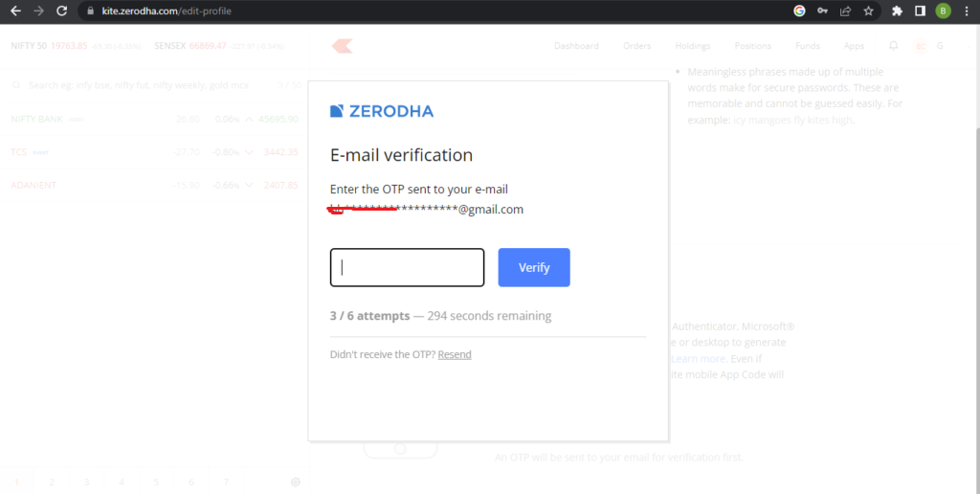Viewport: 980px width, 494px height.
Task: Open the saved passwords key icon
Action: pyautogui.click(x=822, y=11)
